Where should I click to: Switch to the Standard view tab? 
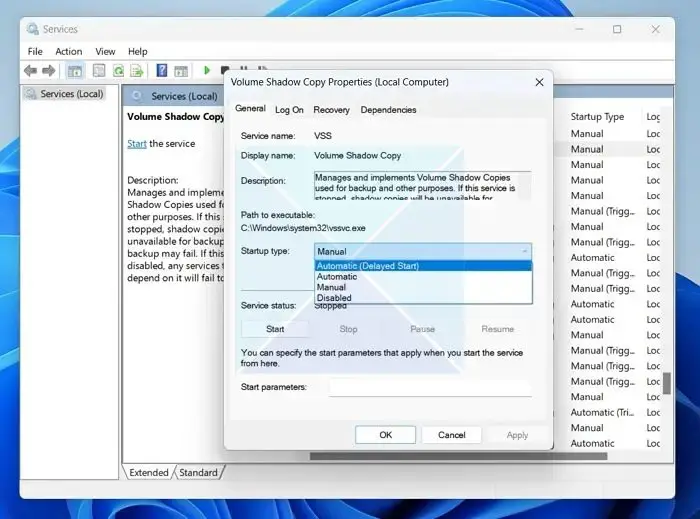tap(198, 472)
